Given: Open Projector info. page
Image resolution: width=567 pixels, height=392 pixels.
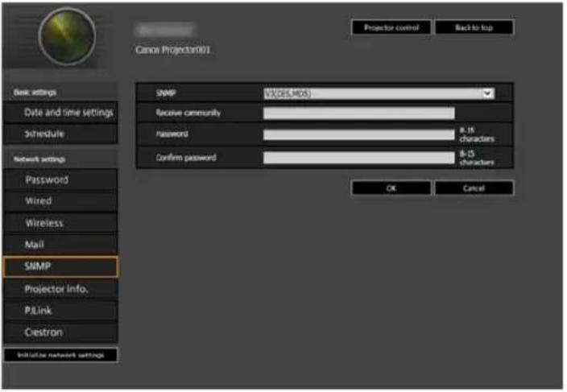Looking at the screenshot, I should pyautogui.click(x=60, y=289).
